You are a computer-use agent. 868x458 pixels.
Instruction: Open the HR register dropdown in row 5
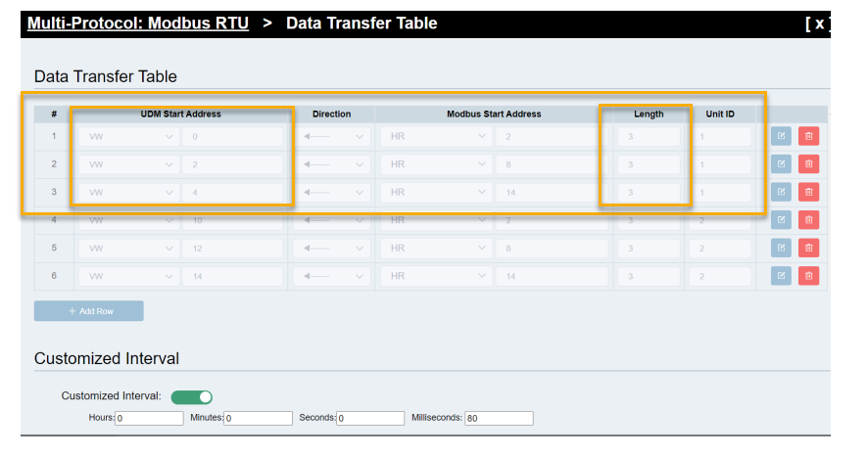click(x=436, y=249)
